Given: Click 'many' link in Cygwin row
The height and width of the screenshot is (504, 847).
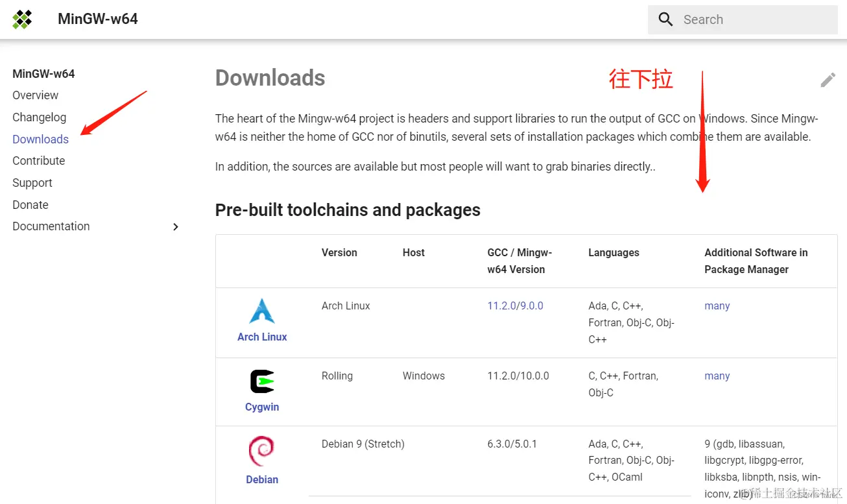Looking at the screenshot, I should [717, 376].
